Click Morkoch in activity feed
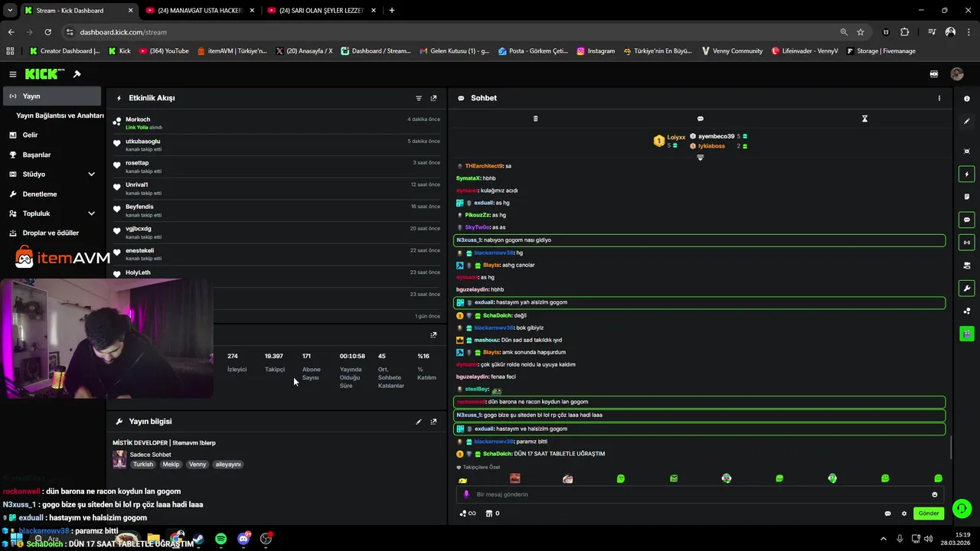The width and height of the screenshot is (980, 551). (x=138, y=119)
